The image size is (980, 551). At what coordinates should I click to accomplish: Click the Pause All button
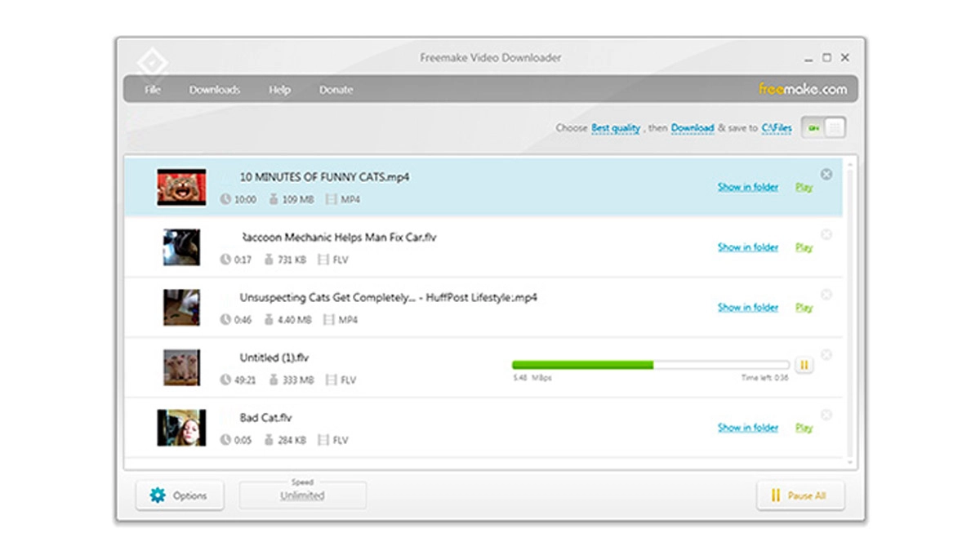[800, 495]
